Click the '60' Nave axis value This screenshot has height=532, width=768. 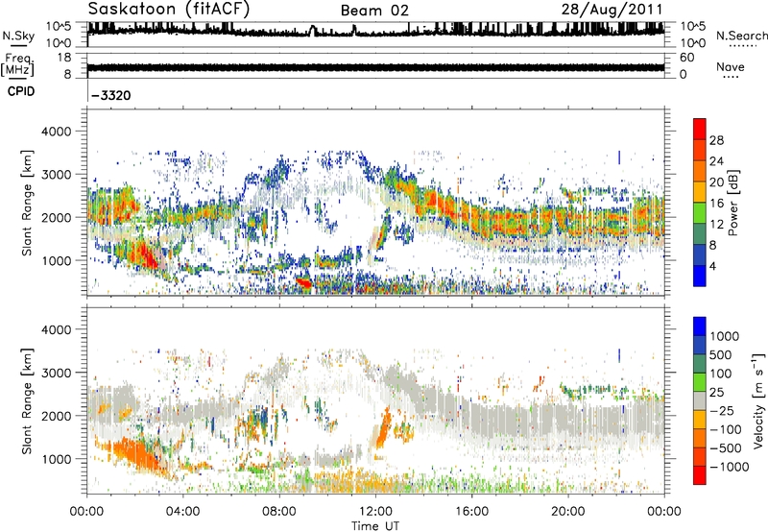point(686,58)
